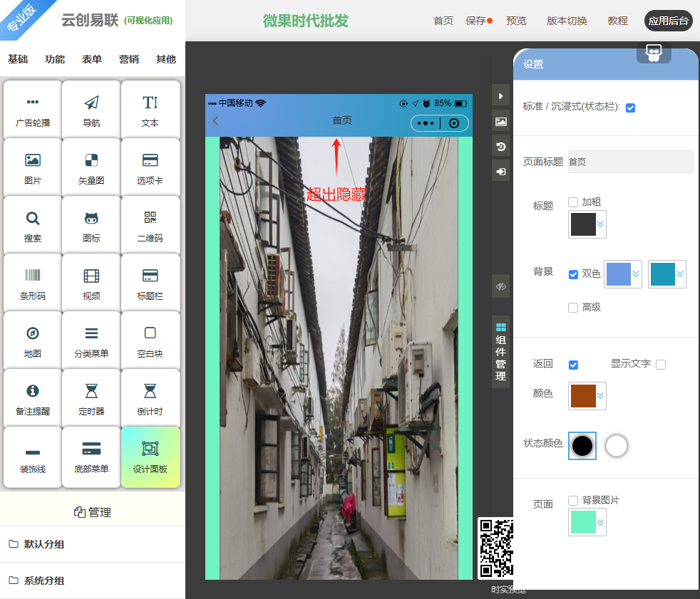Open the 预览 preview link
The width and height of the screenshot is (700, 599).
click(516, 21)
